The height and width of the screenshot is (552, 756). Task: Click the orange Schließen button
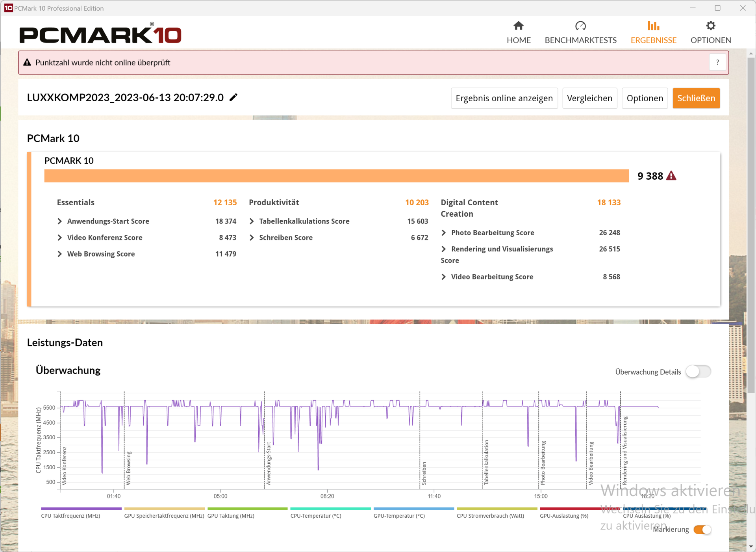[696, 98]
